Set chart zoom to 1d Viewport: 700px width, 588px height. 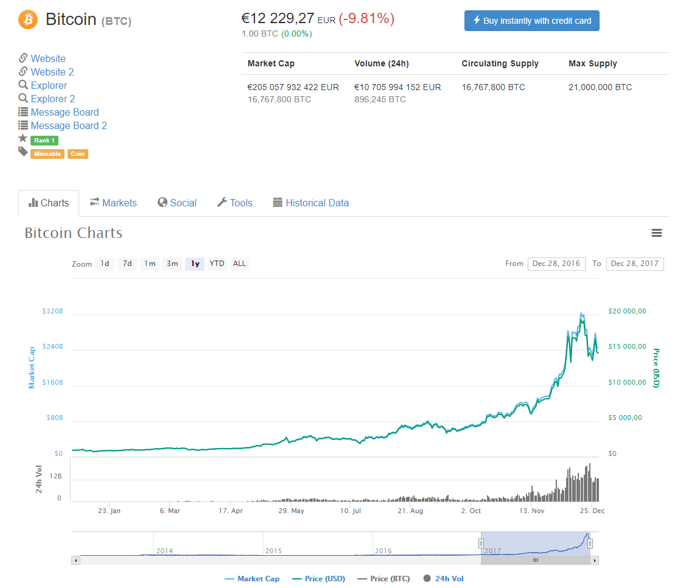pos(105,264)
